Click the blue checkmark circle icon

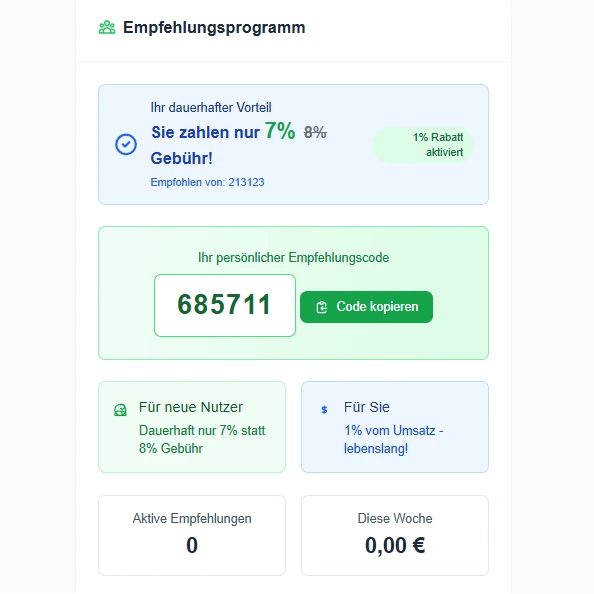[x=126, y=144]
